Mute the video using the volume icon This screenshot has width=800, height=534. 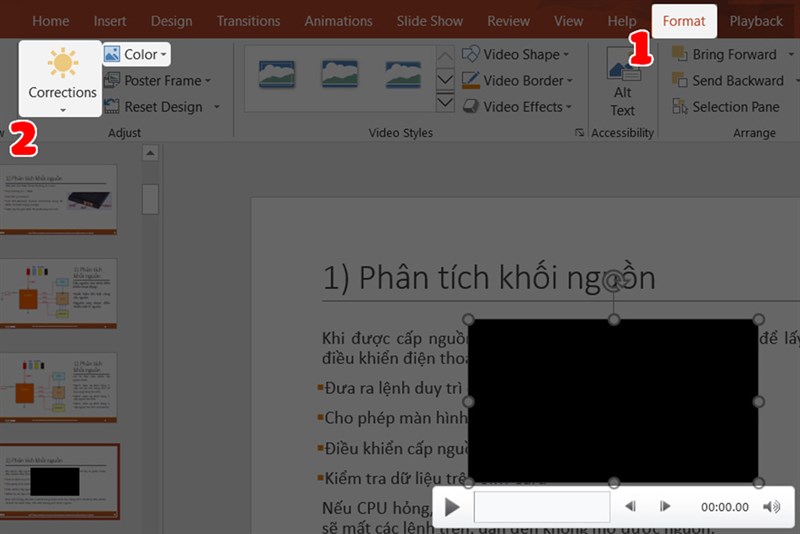pos(771,507)
